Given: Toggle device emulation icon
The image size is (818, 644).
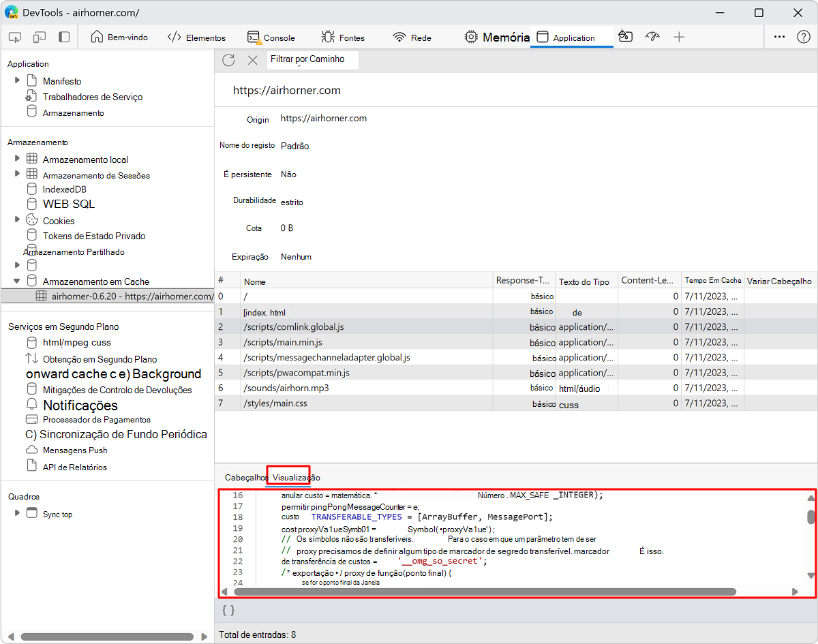Looking at the screenshot, I should coord(40,37).
